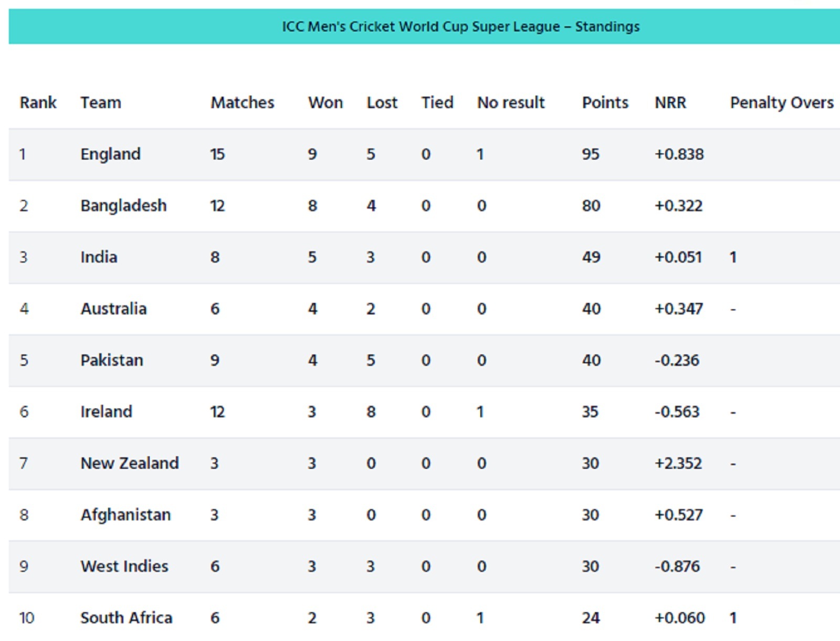
Task: Click South Africa in the table
Action: [127, 618]
